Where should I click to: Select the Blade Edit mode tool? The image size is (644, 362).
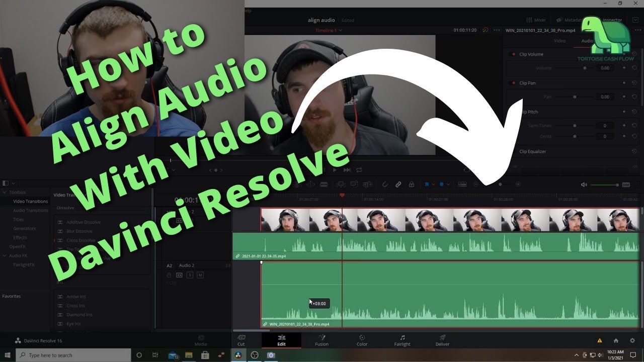point(324,185)
